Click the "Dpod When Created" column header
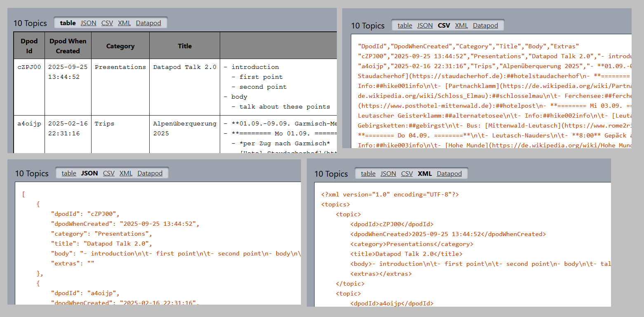 [x=68, y=46]
